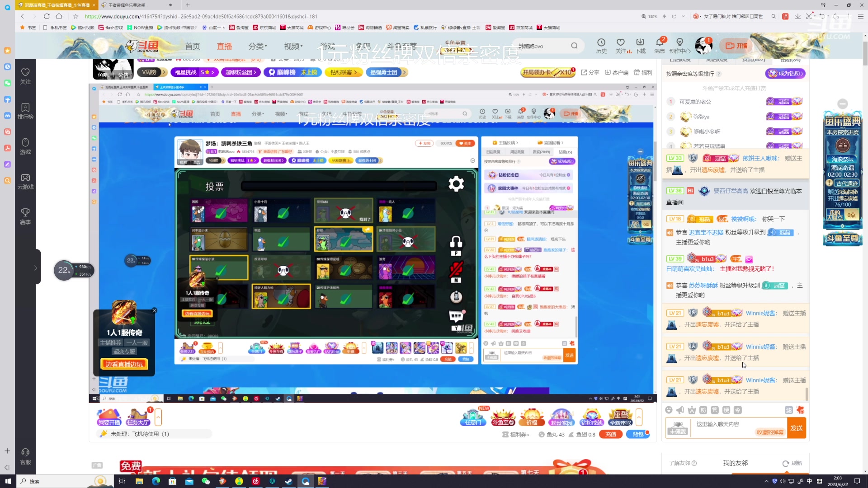Expand the arrow next to 任务大厅
The height and width of the screenshot is (488, 868).
[x=158, y=417]
